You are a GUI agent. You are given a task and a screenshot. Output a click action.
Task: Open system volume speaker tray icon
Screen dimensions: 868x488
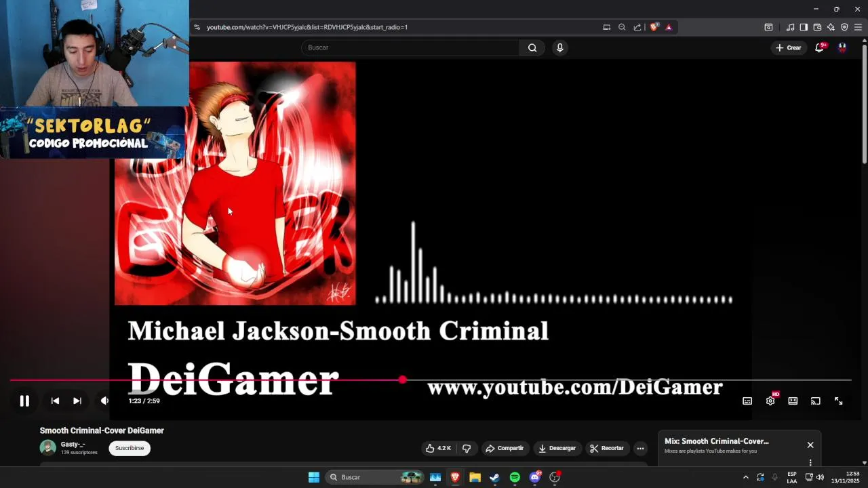click(820, 477)
